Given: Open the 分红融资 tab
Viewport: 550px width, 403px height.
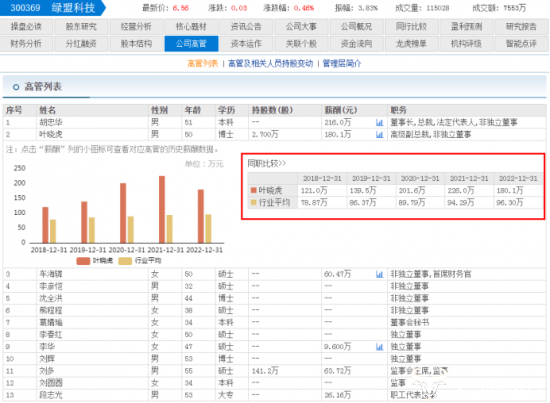Looking at the screenshot, I should [81, 44].
